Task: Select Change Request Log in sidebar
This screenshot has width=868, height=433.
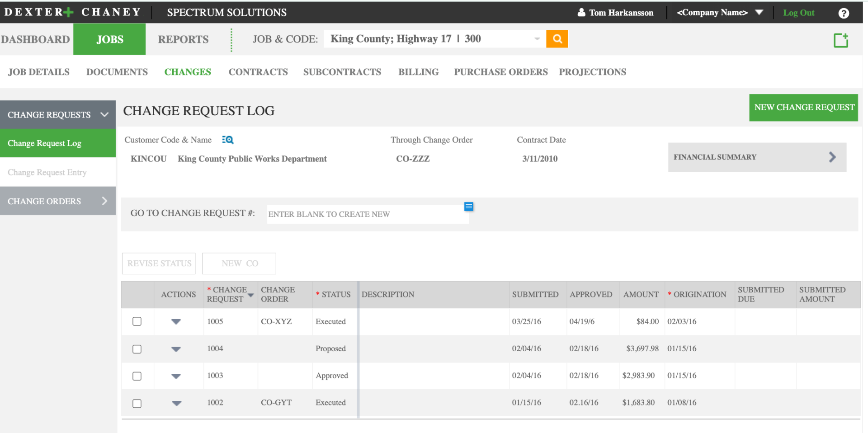Action: 58,143
